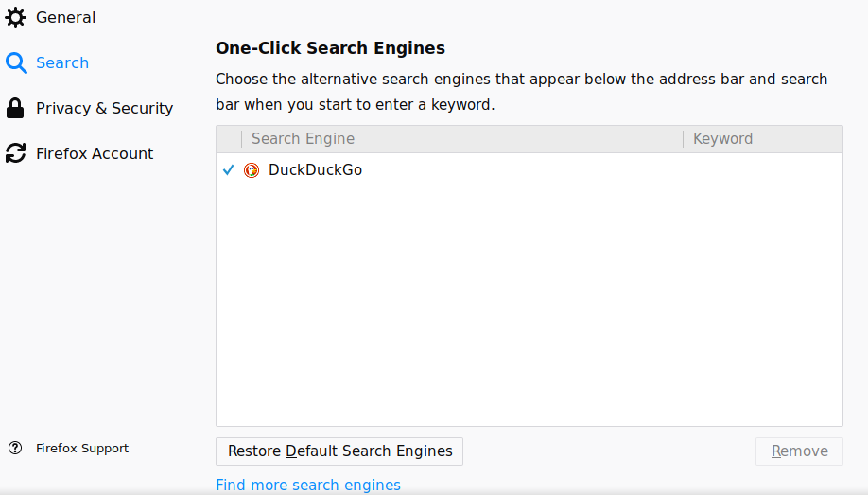
Task: Click the Search Engine column header
Action: tap(303, 139)
